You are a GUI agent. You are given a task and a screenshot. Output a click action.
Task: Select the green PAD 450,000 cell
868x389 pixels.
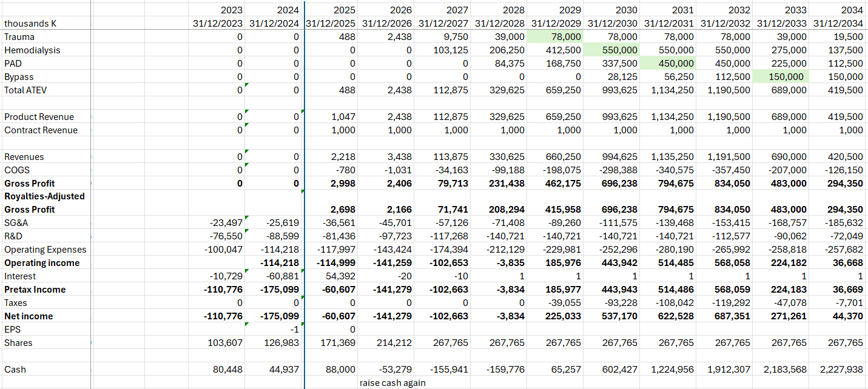click(668, 64)
